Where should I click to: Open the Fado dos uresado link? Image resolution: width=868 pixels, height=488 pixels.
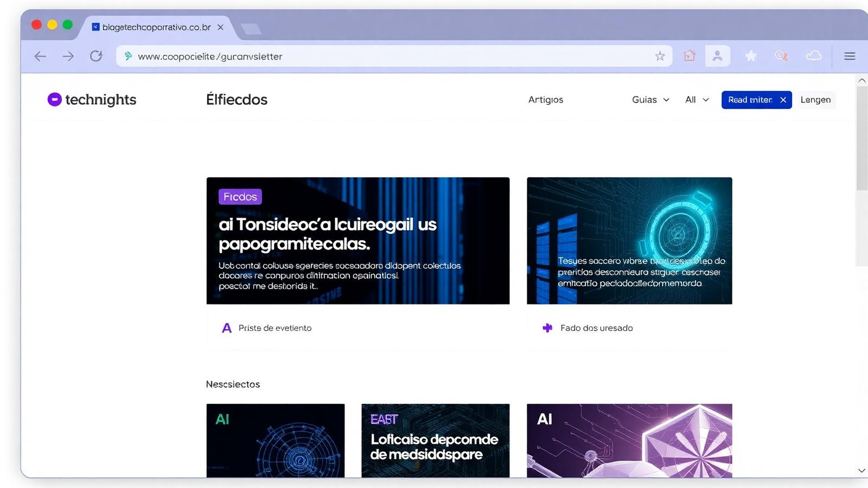click(x=596, y=328)
